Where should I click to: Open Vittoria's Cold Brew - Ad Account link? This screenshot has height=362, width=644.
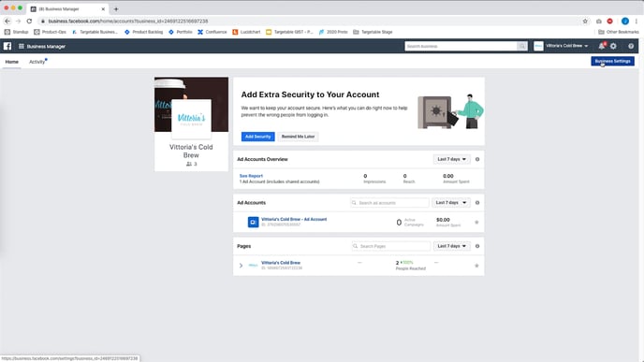click(x=294, y=219)
